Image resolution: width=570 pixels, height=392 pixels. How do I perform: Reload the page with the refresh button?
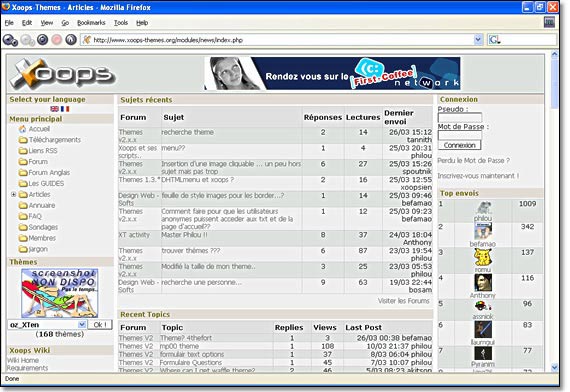point(43,39)
